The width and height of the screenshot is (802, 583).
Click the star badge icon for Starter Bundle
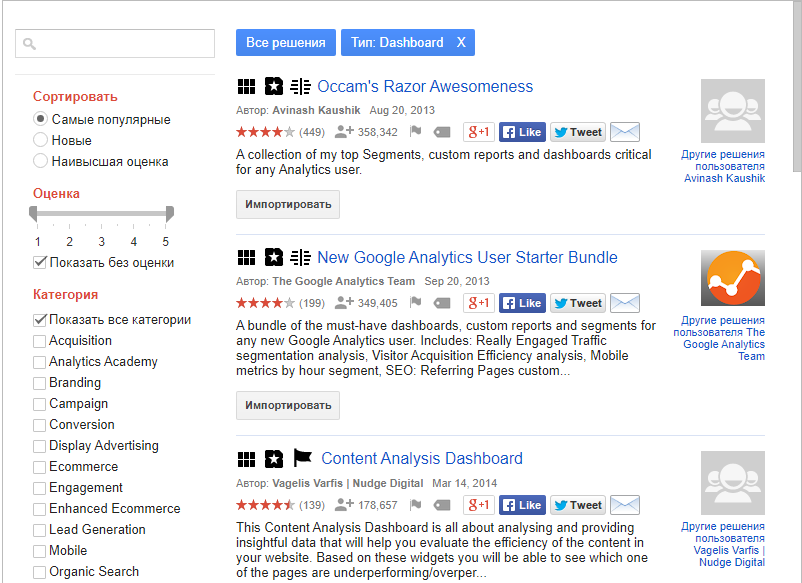[274, 257]
